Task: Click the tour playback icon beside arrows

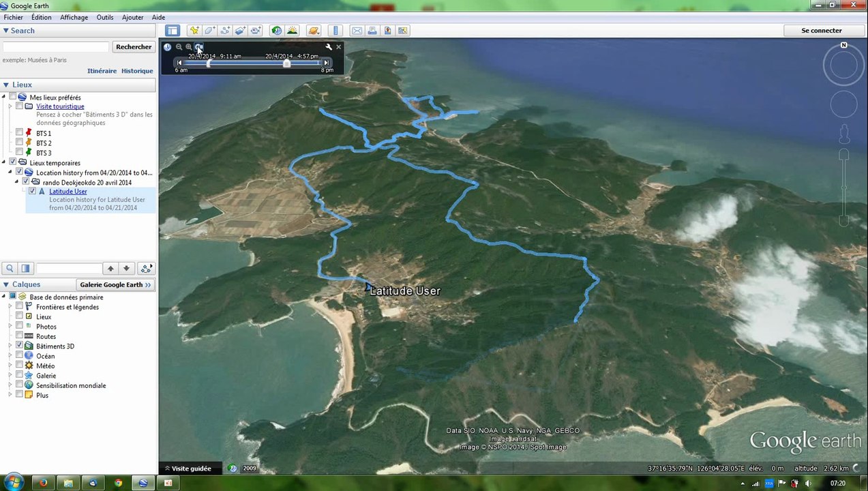Action: (146, 269)
